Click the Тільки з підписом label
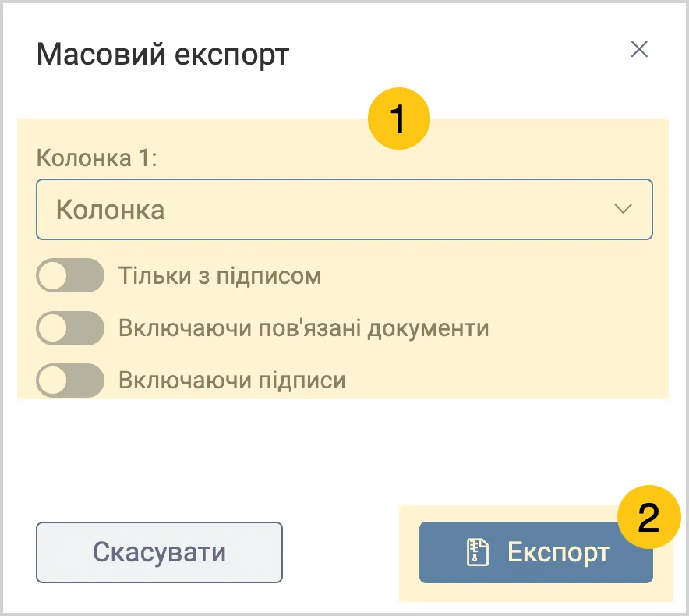The width and height of the screenshot is (689, 616). [x=220, y=276]
